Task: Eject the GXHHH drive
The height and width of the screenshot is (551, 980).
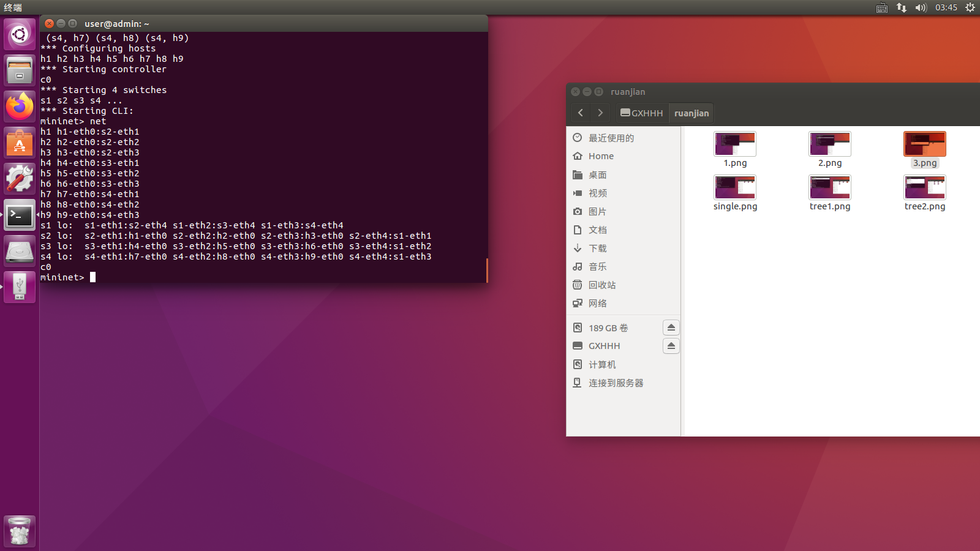Action: (x=671, y=346)
